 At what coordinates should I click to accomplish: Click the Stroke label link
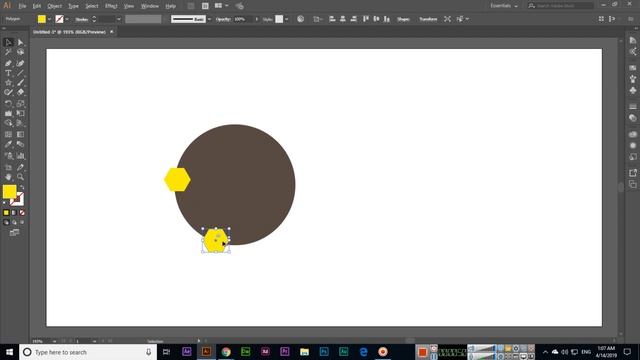click(82, 19)
